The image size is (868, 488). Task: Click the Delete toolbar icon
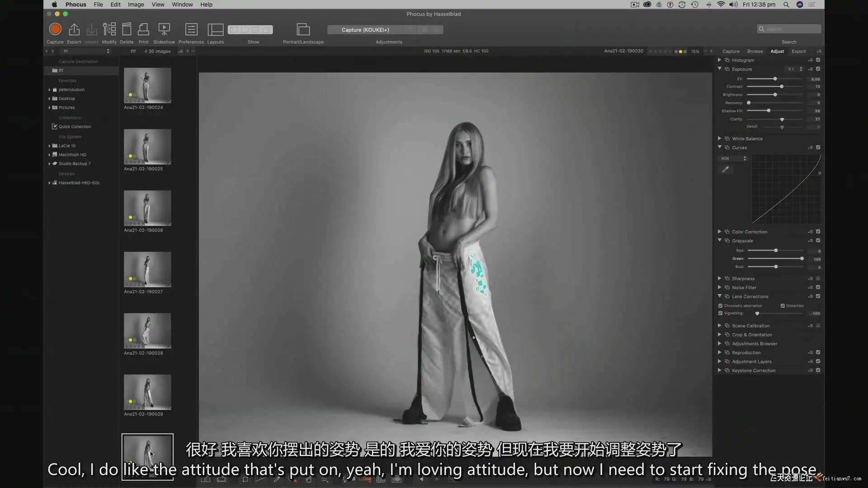click(x=127, y=29)
